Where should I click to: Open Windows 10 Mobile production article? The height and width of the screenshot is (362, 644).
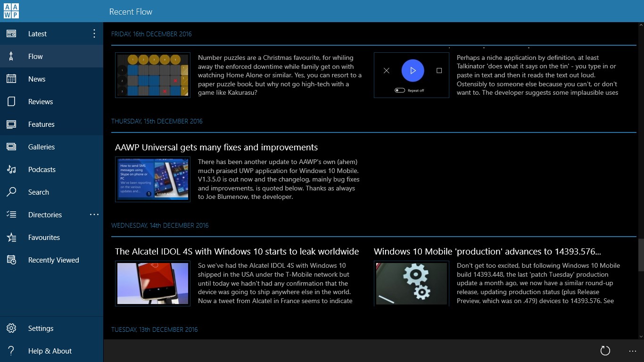[x=487, y=251]
